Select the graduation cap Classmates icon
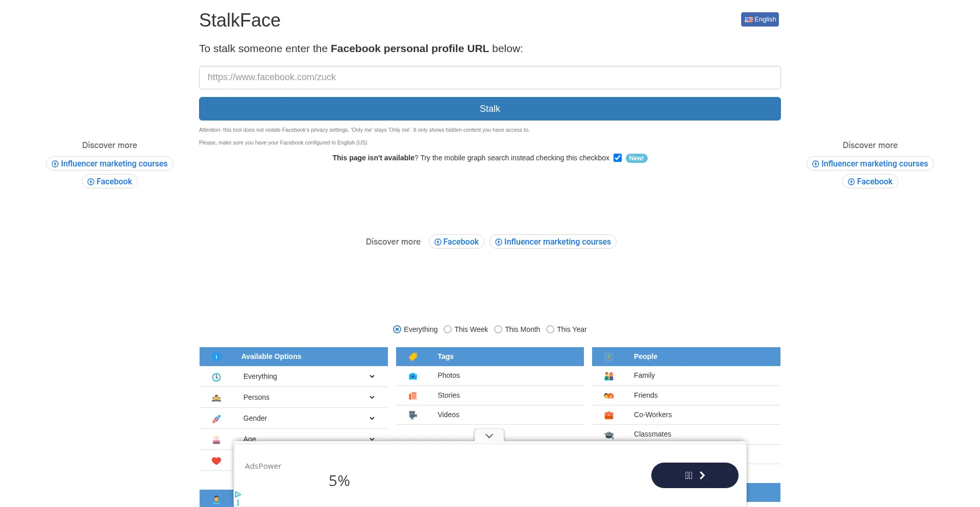 pos(608,434)
